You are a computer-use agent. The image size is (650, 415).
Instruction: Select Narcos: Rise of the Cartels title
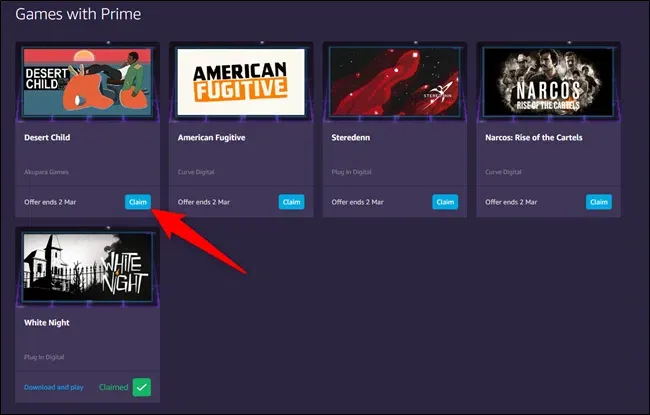pos(534,137)
